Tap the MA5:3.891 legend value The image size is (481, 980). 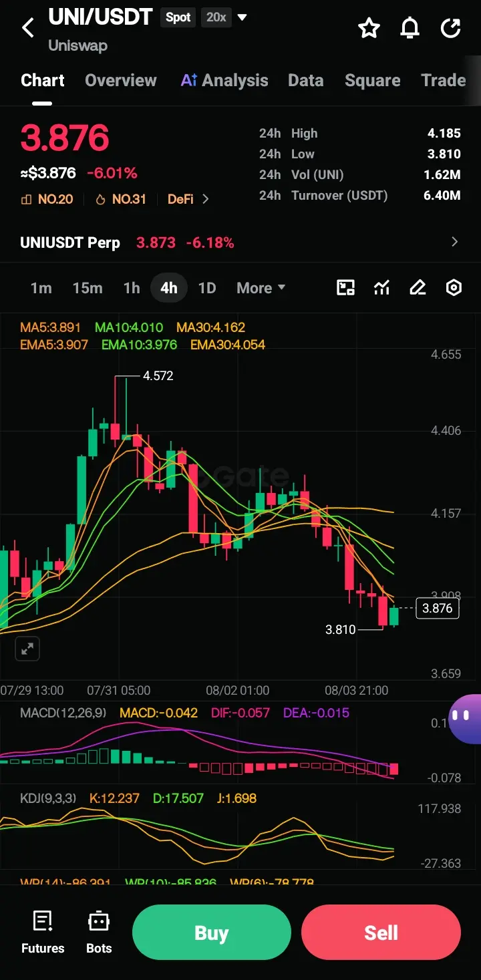(50, 327)
